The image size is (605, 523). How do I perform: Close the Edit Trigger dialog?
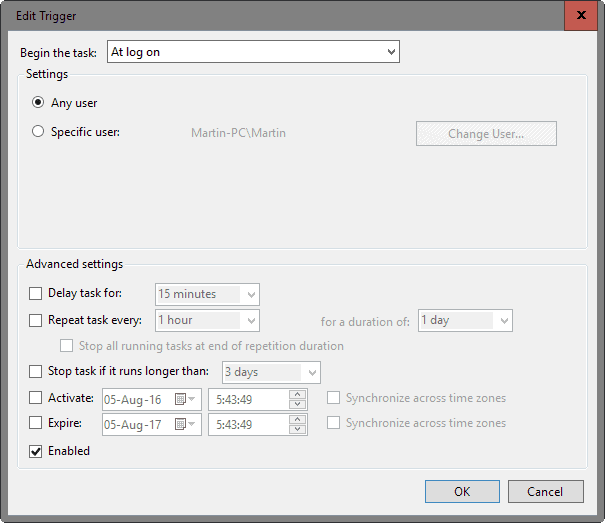[578, 16]
